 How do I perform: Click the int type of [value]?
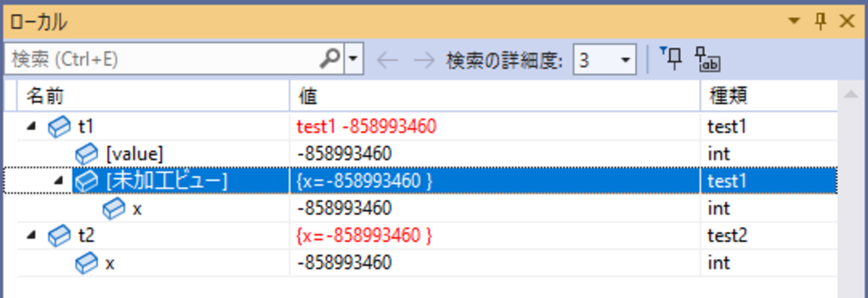(x=718, y=153)
